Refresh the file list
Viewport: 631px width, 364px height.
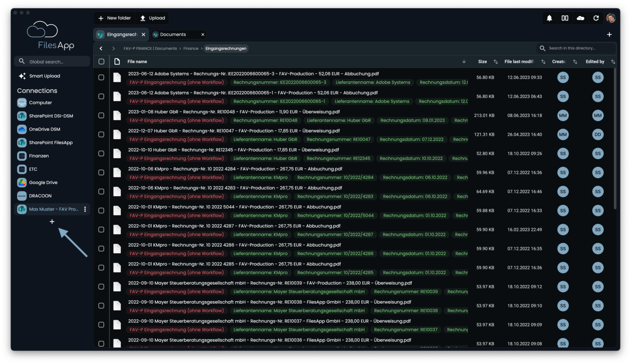coord(596,18)
